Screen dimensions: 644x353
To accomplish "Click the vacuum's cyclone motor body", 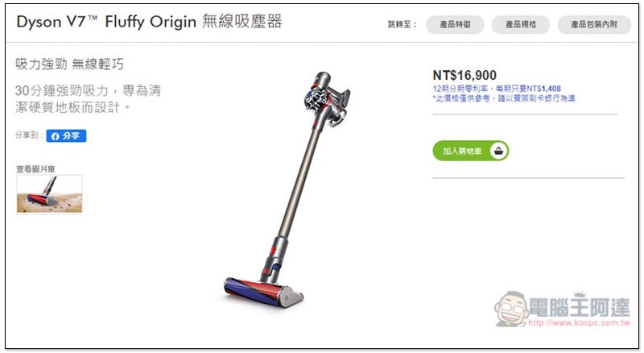I will click(327, 98).
